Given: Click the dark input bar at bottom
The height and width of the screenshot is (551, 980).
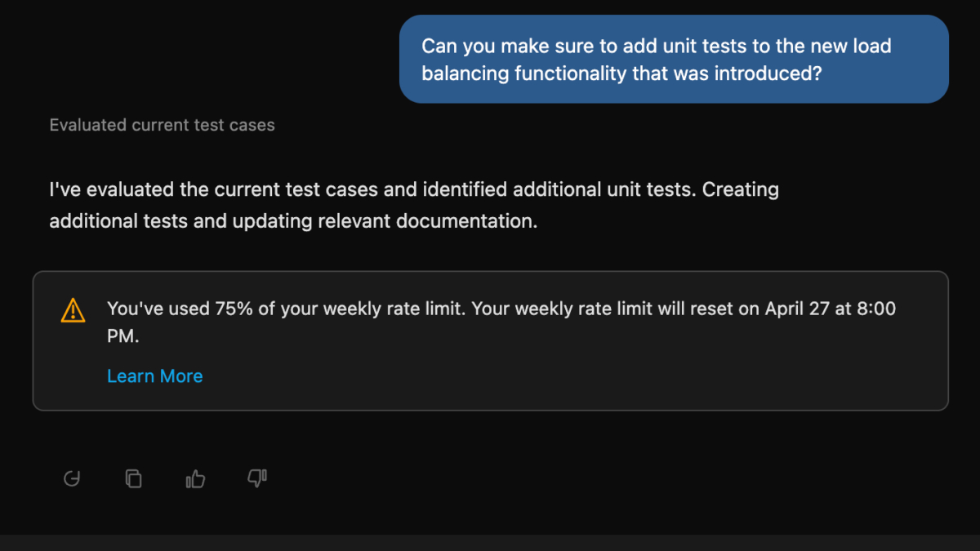Looking at the screenshot, I should click(x=490, y=543).
